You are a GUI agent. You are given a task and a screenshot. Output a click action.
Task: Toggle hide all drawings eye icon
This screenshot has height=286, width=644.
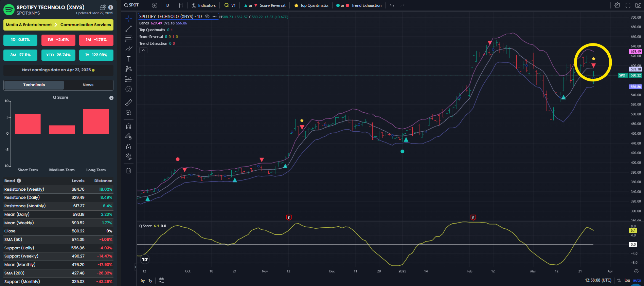pos(128,156)
